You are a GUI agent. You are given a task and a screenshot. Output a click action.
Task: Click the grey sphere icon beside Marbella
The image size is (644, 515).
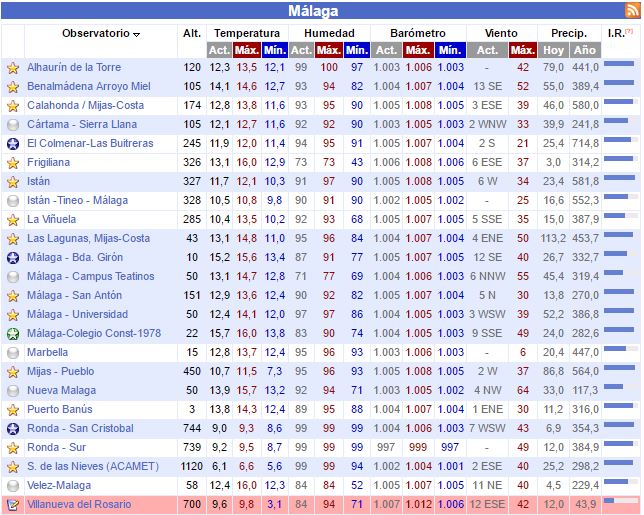13,353
